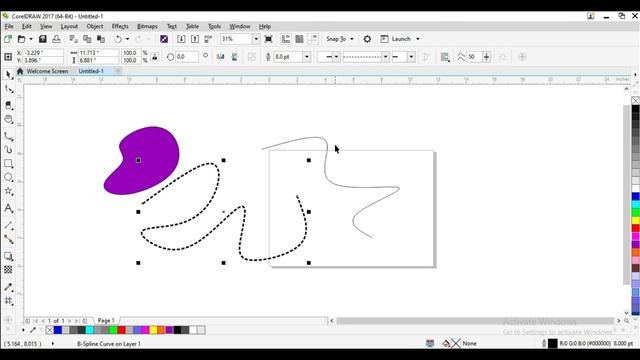The image size is (640, 360).
Task: Open the line style dropdown
Action: [x=385, y=57]
